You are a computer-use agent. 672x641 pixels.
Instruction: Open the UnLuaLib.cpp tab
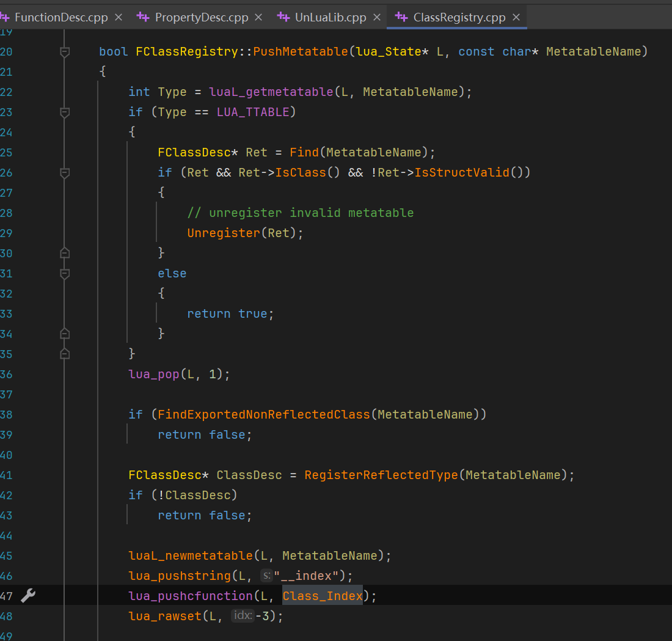tap(330, 17)
